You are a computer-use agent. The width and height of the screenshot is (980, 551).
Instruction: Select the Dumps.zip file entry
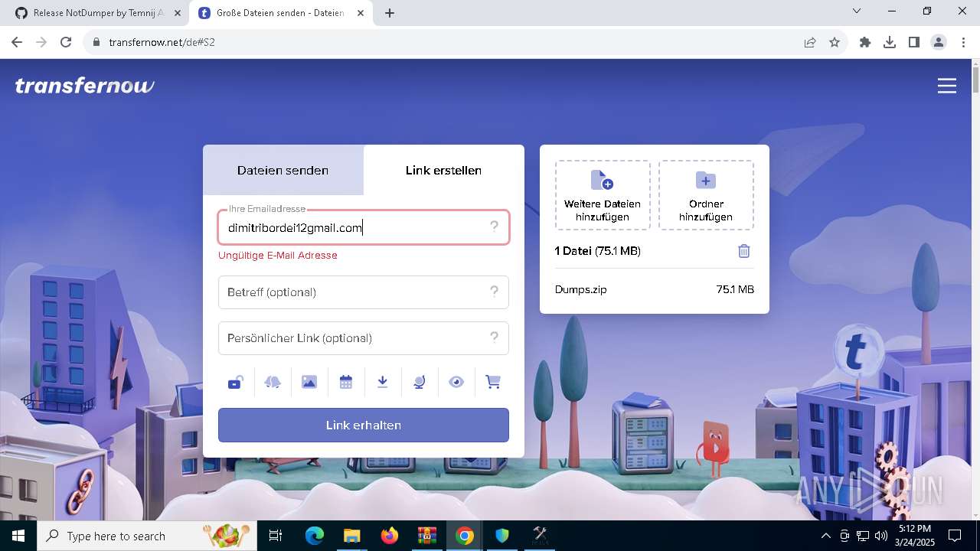coord(655,290)
